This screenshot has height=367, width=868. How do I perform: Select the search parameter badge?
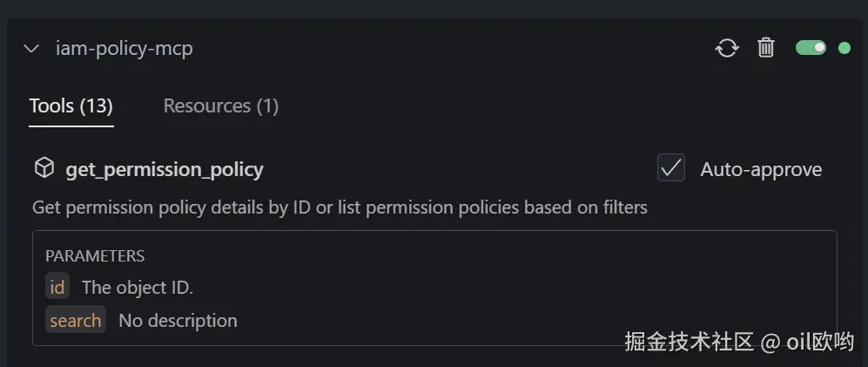click(76, 320)
